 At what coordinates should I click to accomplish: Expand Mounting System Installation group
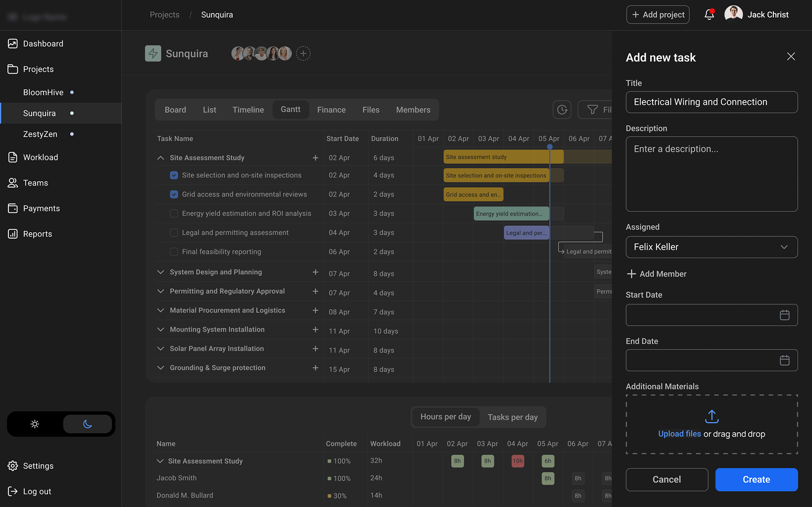tap(160, 329)
